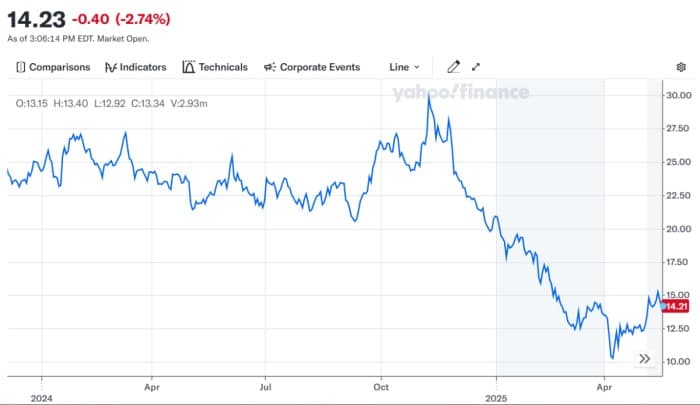Click the 30.00 price axis label
This screenshot has height=405, width=700.
678,95
